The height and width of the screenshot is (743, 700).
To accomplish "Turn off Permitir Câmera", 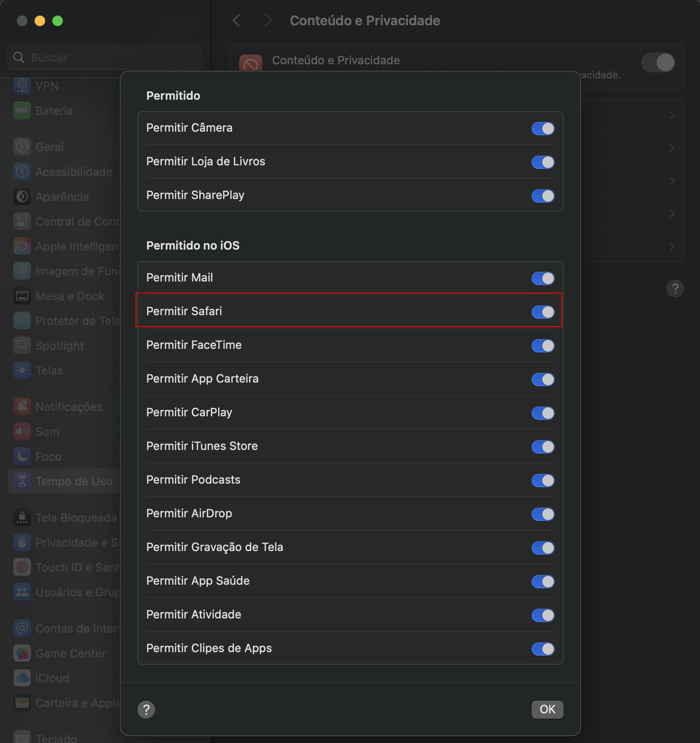I will pyautogui.click(x=543, y=129).
